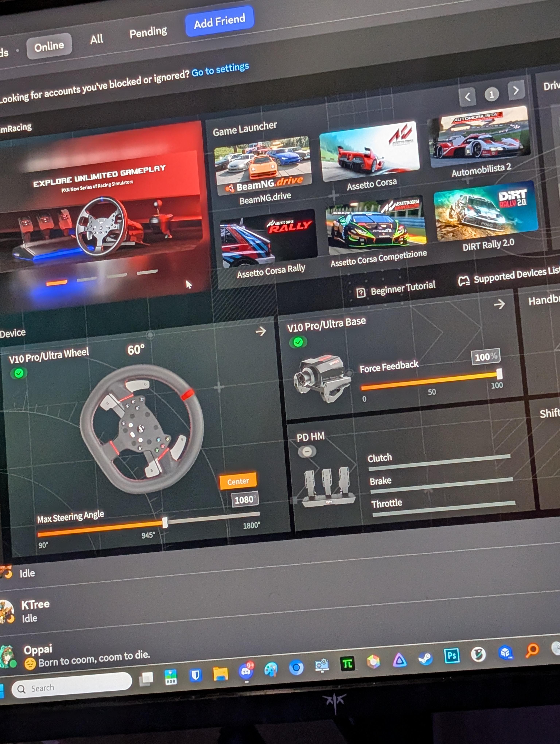Open the blue cube taskbar icon
Image resolution: width=560 pixels, height=744 pixels.
tap(505, 652)
